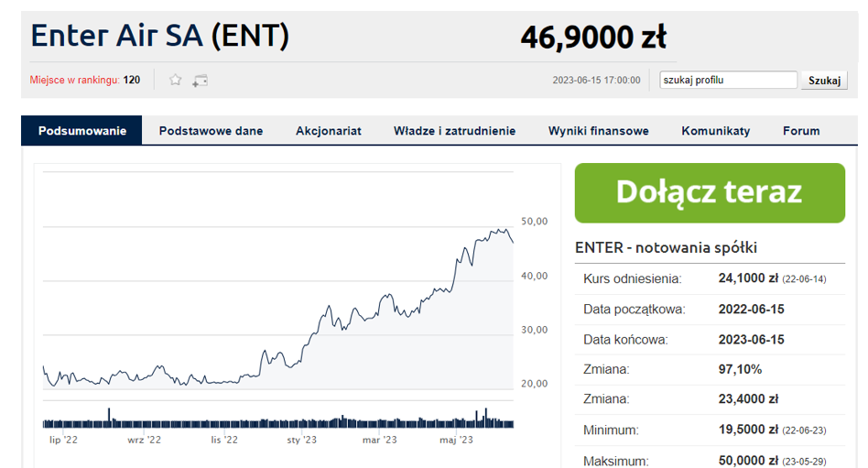The width and height of the screenshot is (868, 468).
Task: Click 'Miejsce w rankingu: 120' text
Action: (x=85, y=80)
